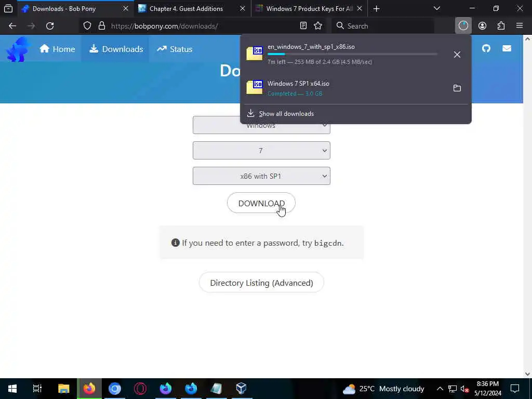Screen dimensions: 532x399
Task: Open the network tray icon
Action: (x=453, y=389)
